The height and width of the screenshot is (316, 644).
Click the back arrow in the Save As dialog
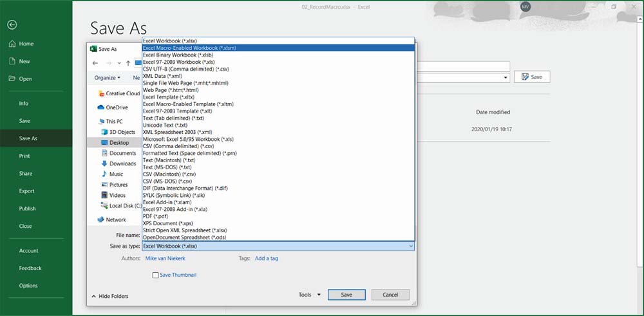coord(95,63)
